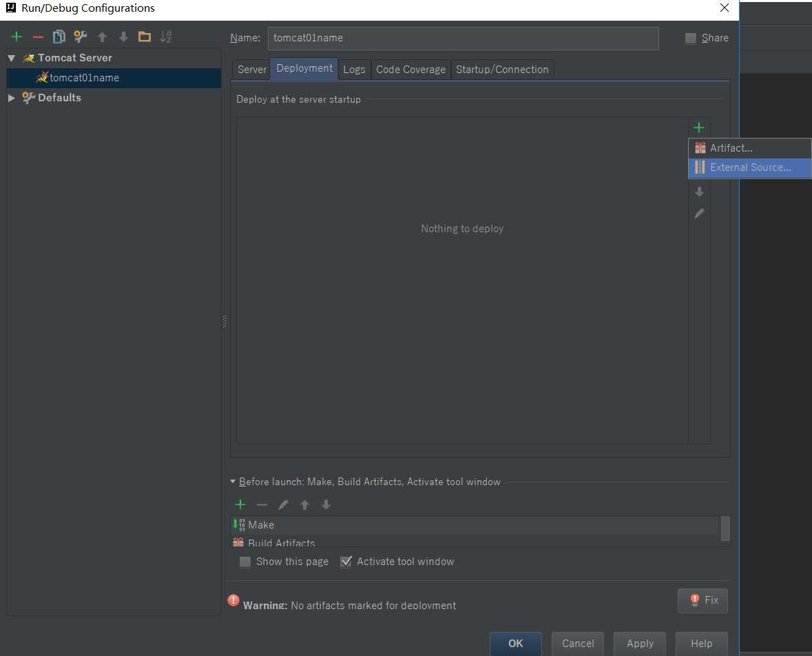Screen dimensions: 812x656
Task: Copy the selected configuration
Action: click(59, 37)
